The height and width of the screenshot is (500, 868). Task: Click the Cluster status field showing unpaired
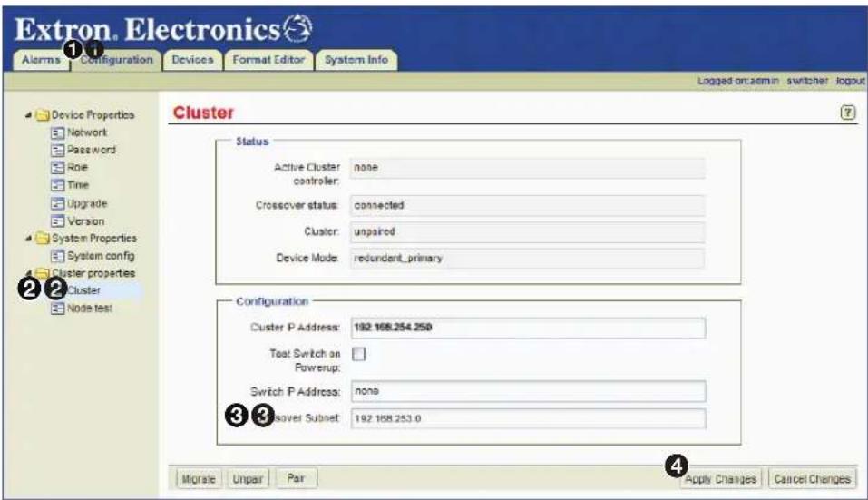pos(528,231)
